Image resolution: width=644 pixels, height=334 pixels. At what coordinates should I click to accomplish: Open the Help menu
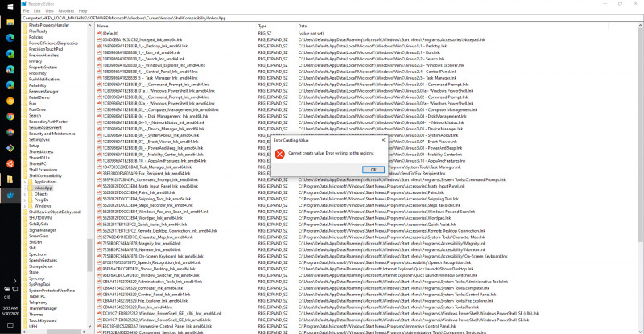tap(83, 11)
